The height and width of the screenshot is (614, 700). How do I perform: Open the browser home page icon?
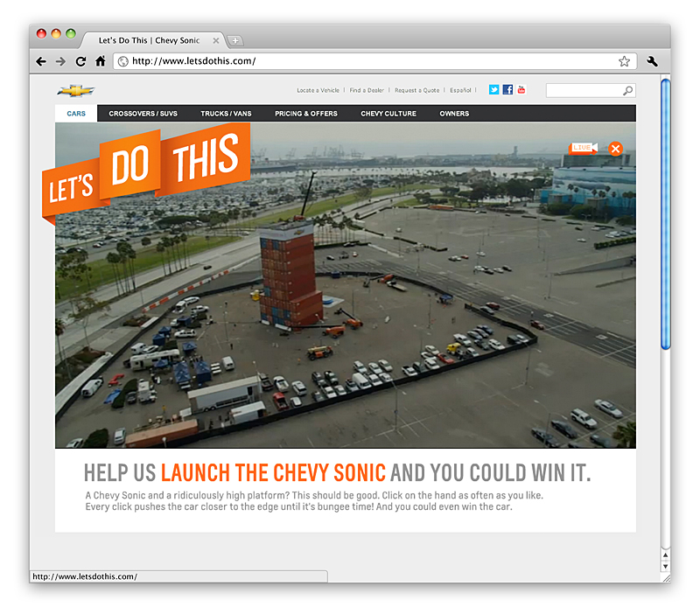click(x=101, y=60)
